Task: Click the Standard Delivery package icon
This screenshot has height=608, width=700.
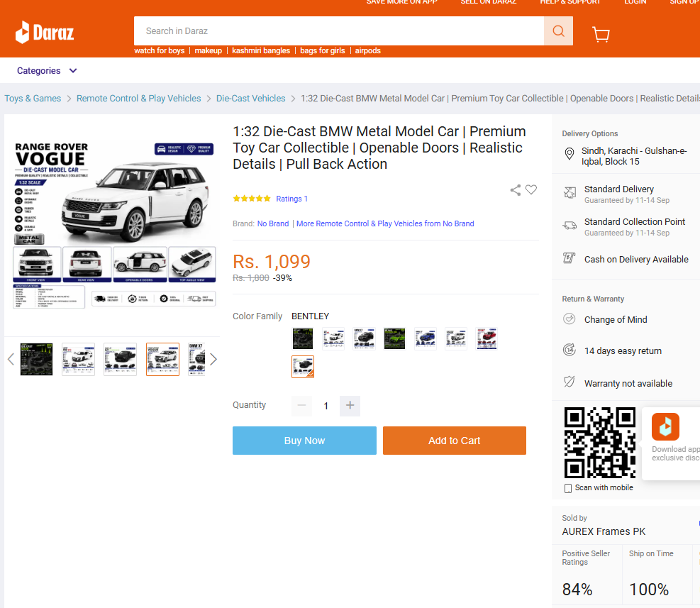Action: tap(570, 192)
